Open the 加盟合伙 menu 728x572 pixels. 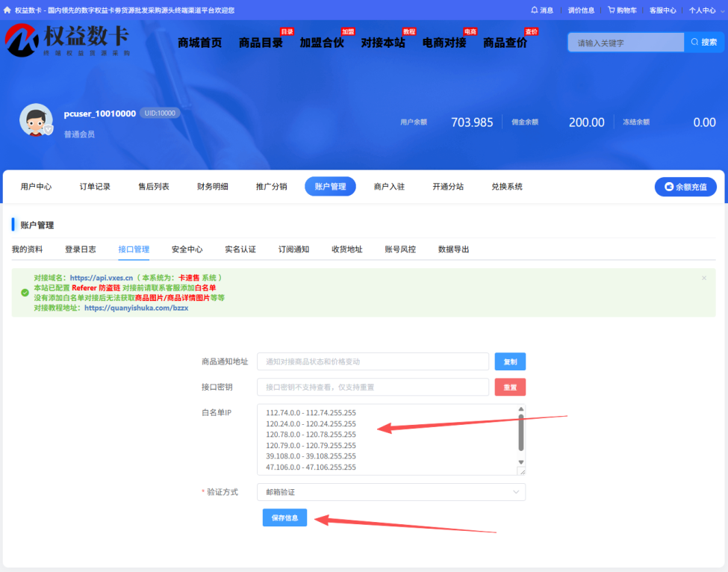click(x=322, y=43)
